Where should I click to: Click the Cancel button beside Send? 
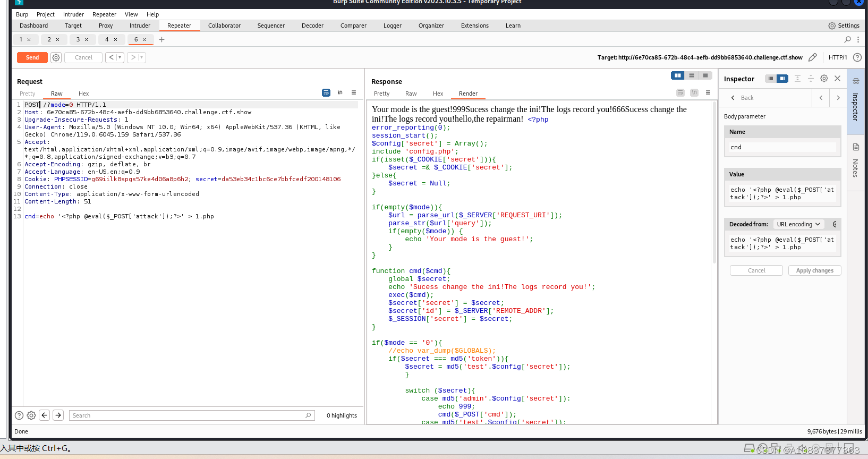tap(83, 57)
